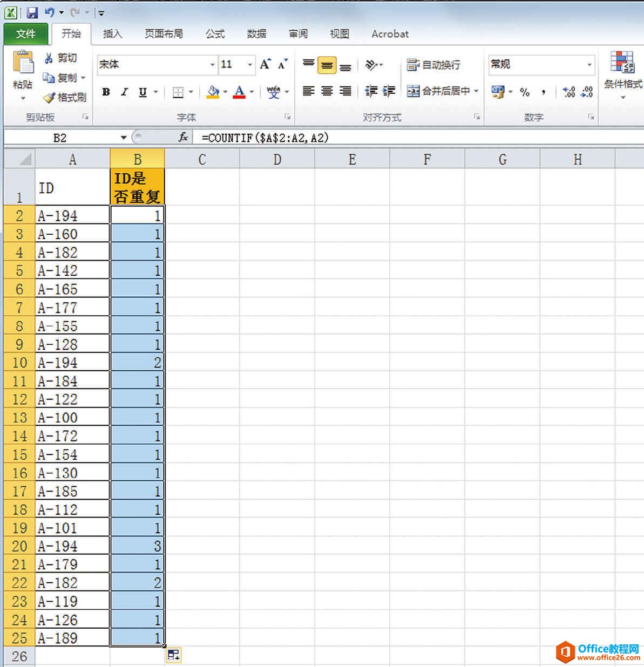Switch to View (视图) tab
644x667 pixels.
(x=340, y=34)
